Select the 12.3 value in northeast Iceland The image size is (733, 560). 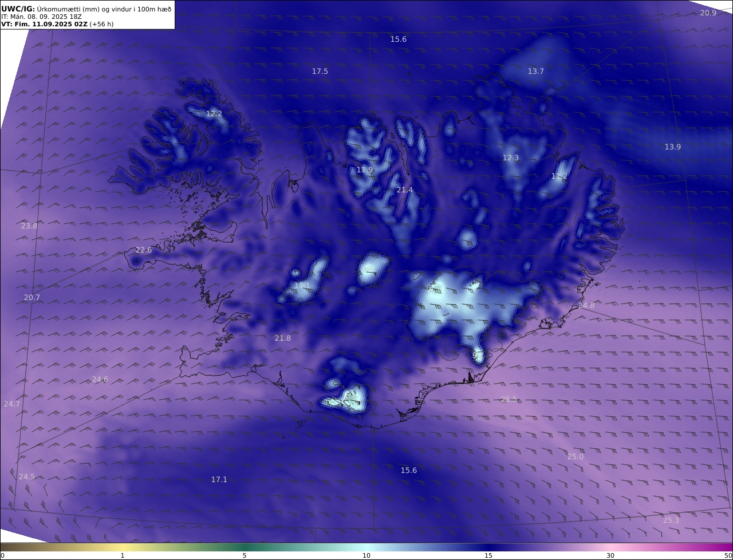coord(511,157)
